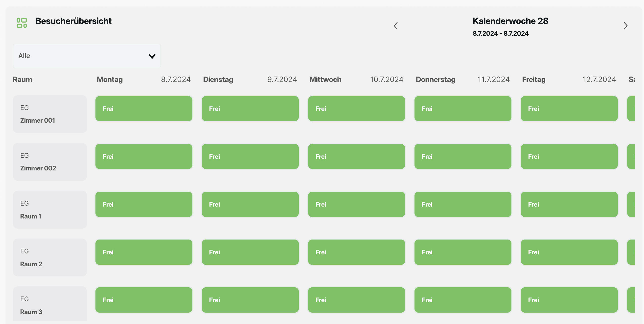
Task: Click Frei slot for Zimmer 002 on Dienstag
Action: 250,157
